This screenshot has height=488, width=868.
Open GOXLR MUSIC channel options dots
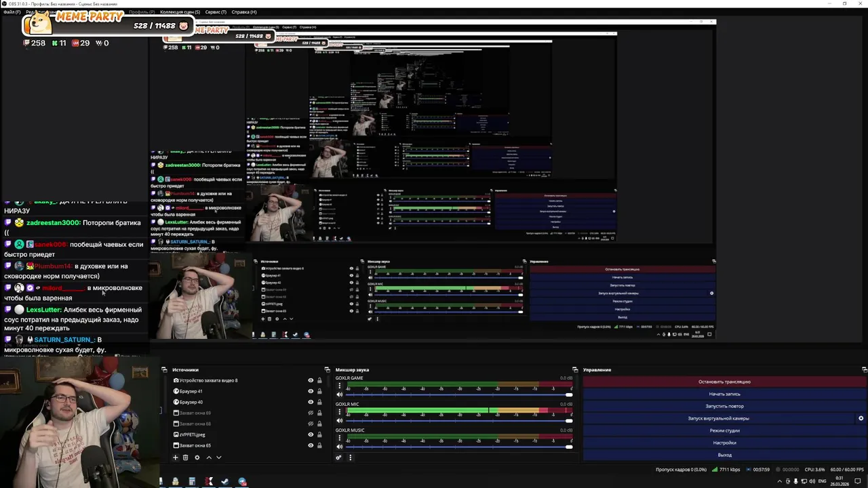pyautogui.click(x=340, y=438)
